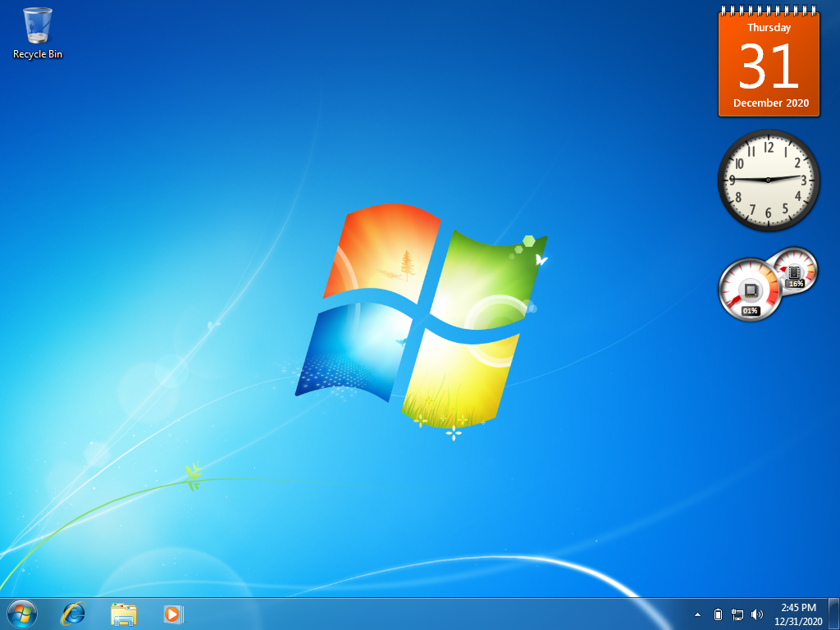840x630 pixels.
Task: Click the battery power icon in tray
Action: pos(719,614)
